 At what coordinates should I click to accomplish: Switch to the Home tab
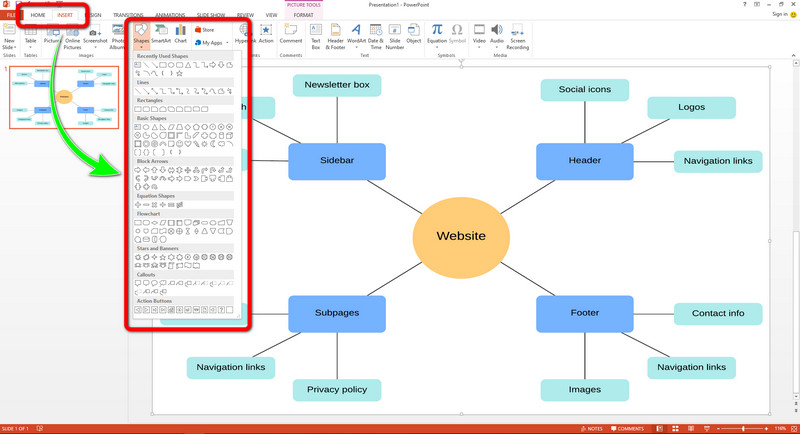pyautogui.click(x=37, y=16)
